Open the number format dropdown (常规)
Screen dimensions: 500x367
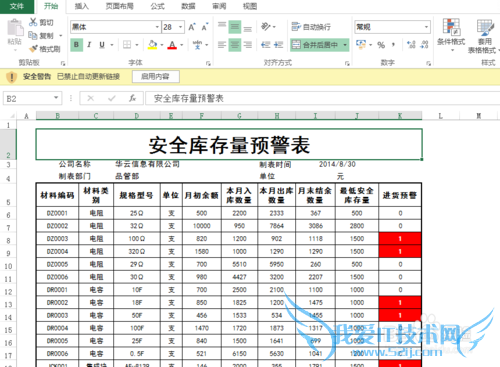point(426,27)
